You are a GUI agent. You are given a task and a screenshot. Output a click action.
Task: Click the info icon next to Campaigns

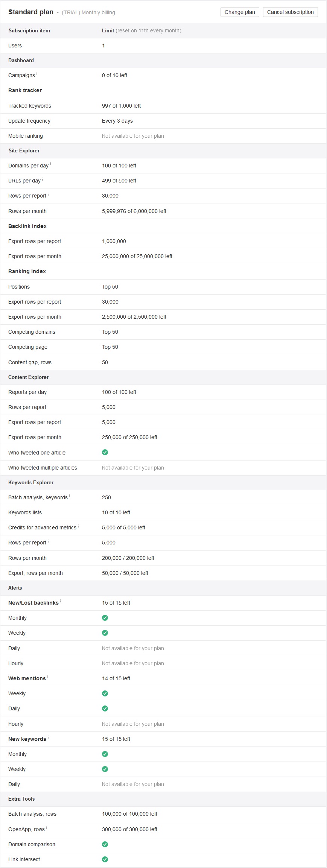pyautogui.click(x=37, y=74)
